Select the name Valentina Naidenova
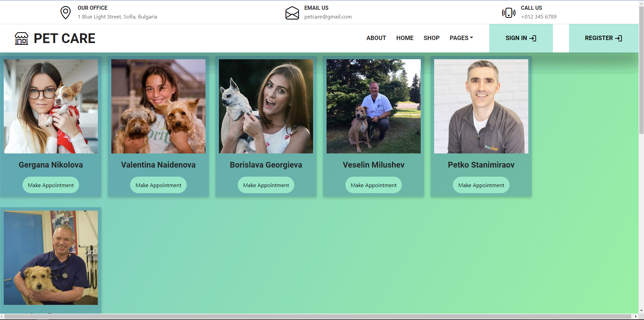This screenshot has height=320, width=644. 158,165
